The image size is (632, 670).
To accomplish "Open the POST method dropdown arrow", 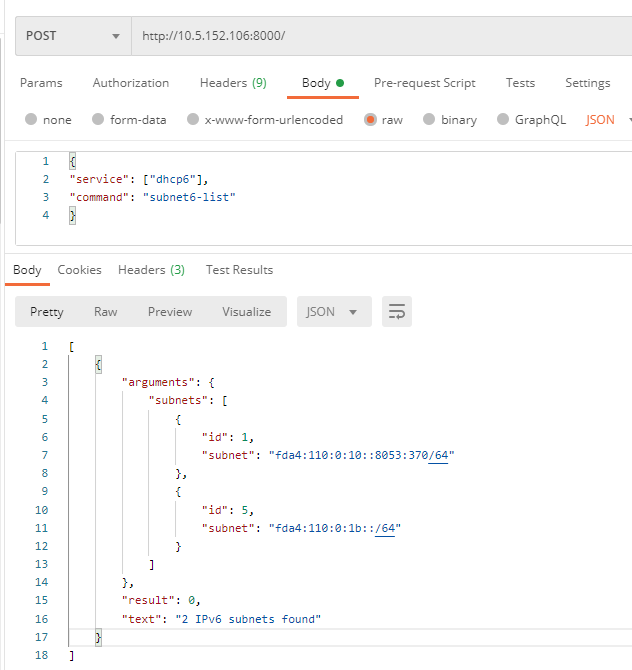I will point(116,36).
